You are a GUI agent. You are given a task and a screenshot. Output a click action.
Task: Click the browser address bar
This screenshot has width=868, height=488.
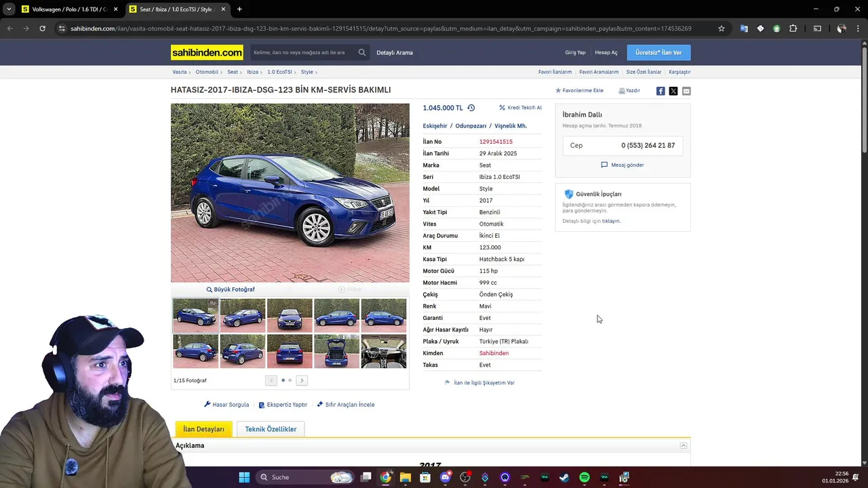[x=380, y=28]
